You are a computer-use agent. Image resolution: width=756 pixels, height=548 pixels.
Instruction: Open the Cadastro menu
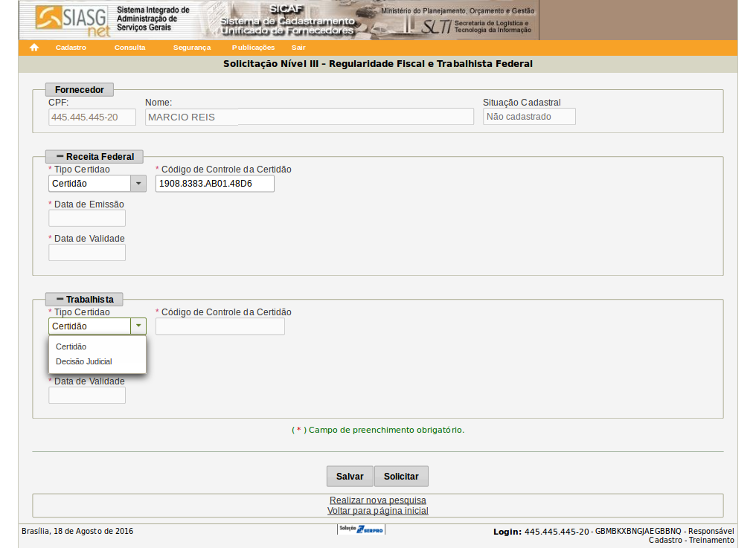[71, 48]
